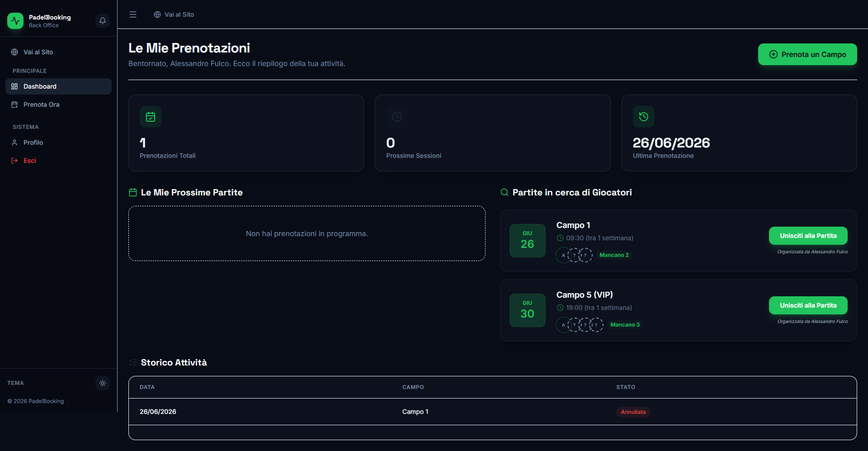The image size is (868, 451).
Task: Click the Prenotazioni Totali count '1'
Action: click(143, 143)
